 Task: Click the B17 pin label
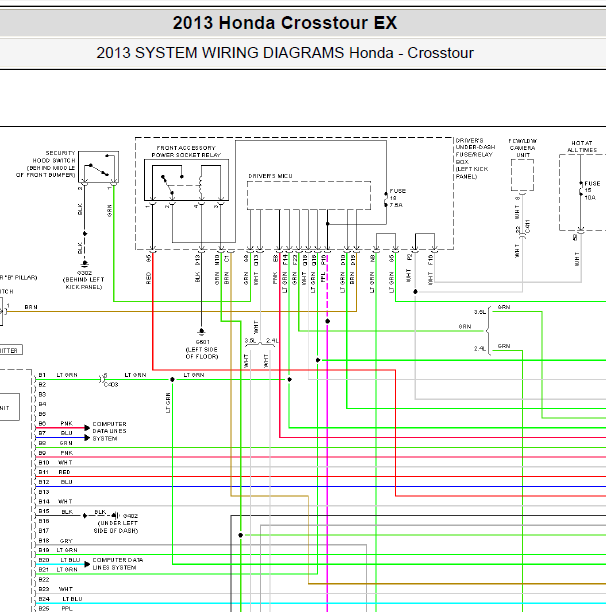point(44,531)
